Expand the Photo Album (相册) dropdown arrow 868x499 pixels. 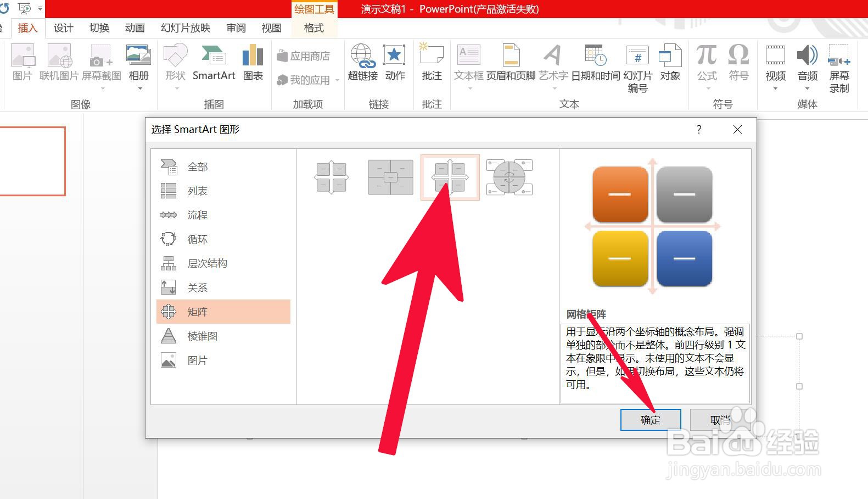(x=139, y=88)
